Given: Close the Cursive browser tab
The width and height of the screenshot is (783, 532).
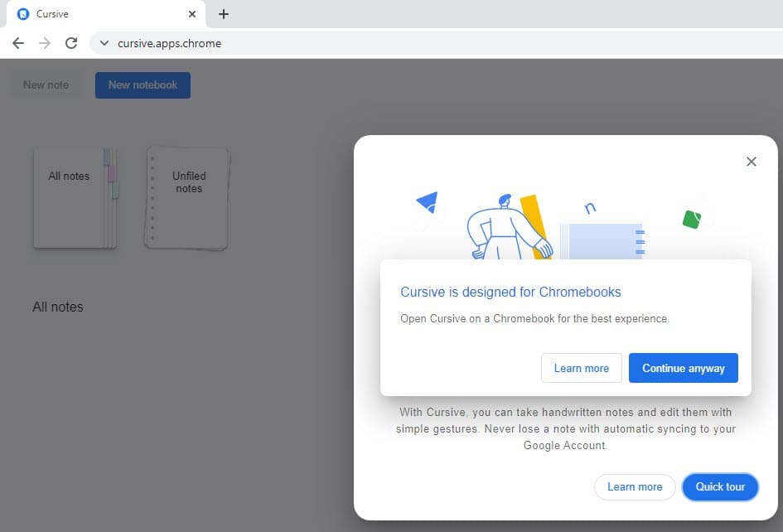Looking at the screenshot, I should [x=191, y=14].
